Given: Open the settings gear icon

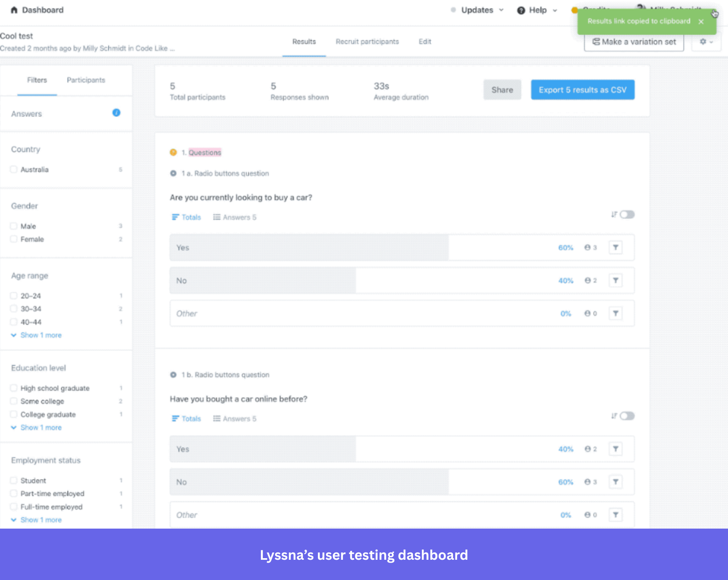Looking at the screenshot, I should point(703,41).
